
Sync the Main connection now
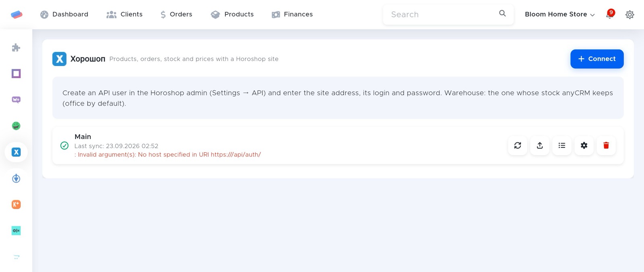coord(518,145)
